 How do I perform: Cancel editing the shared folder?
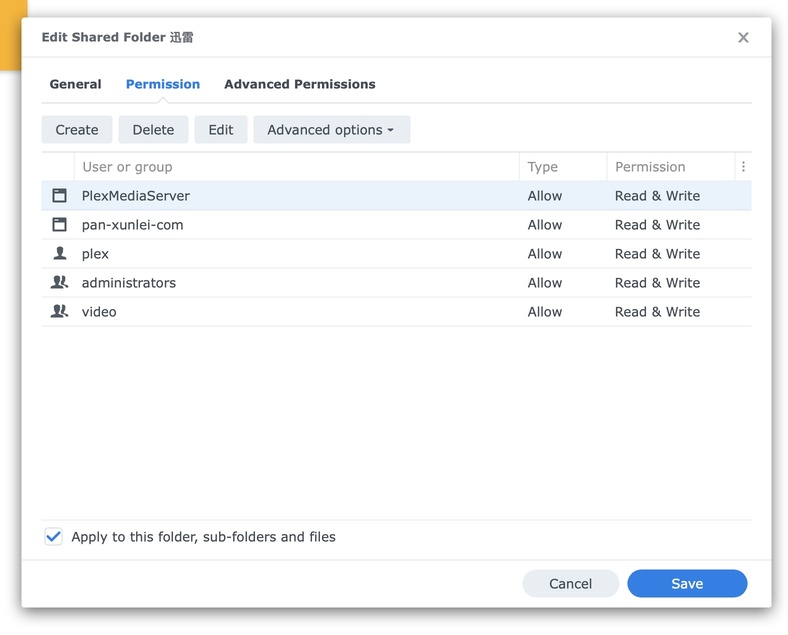pyautogui.click(x=571, y=584)
